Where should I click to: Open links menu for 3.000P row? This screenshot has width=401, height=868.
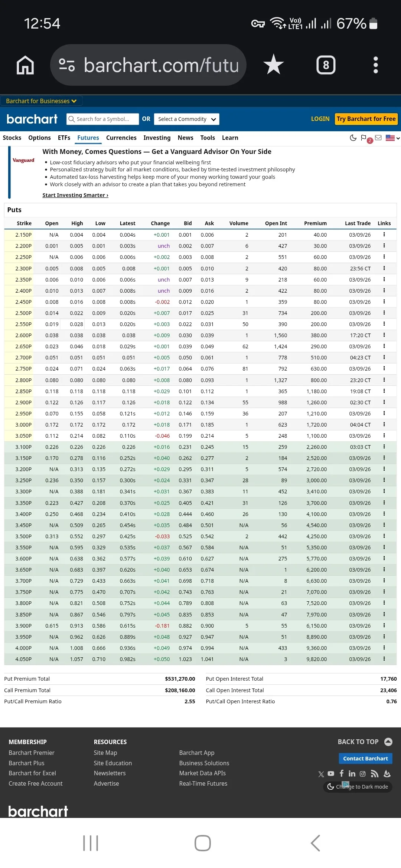tap(384, 424)
